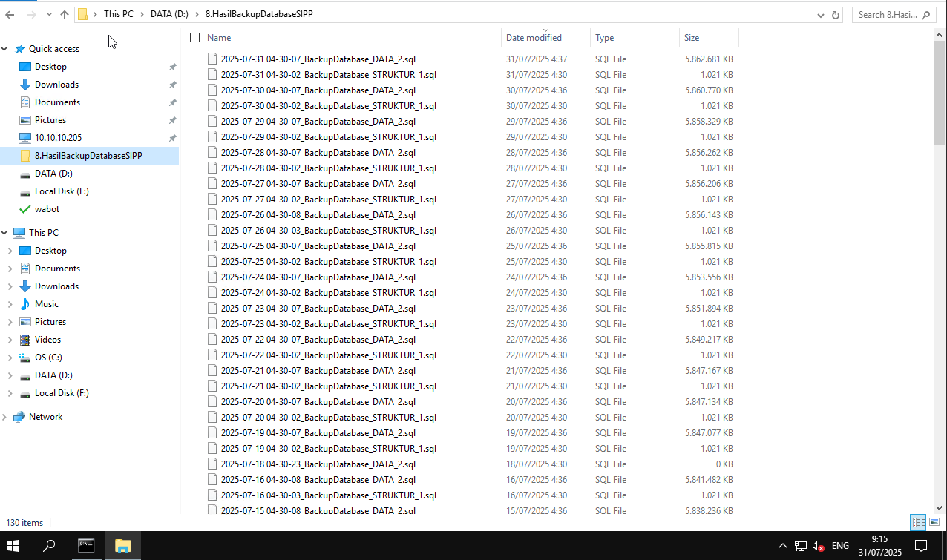Expand the Network tree node
This screenshot has width=947, height=560.
point(5,417)
